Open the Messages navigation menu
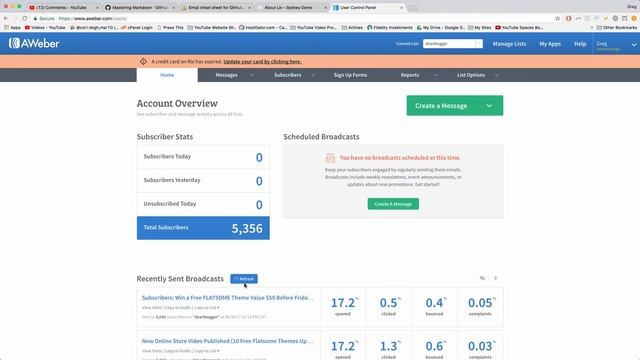Viewport: 640px width, 360px height. (227, 75)
